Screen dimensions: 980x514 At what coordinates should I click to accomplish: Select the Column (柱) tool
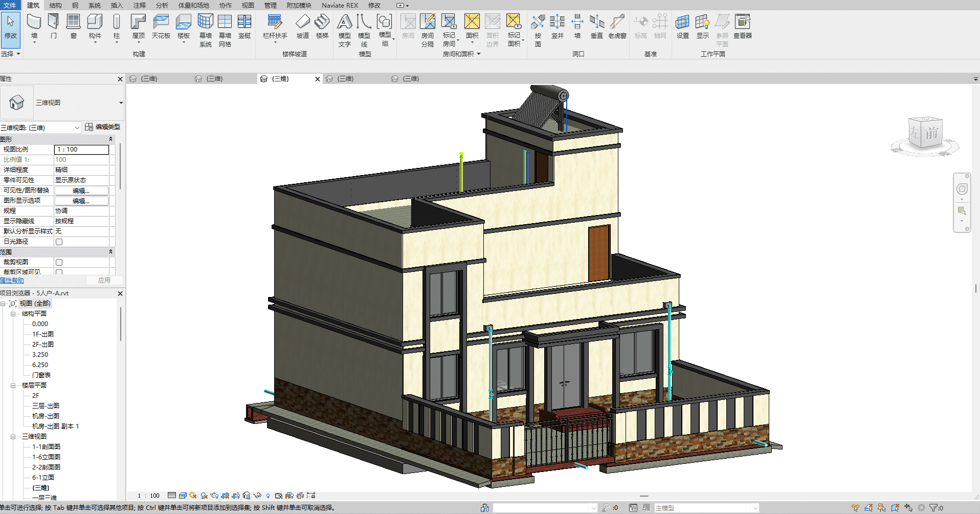[x=117, y=27]
